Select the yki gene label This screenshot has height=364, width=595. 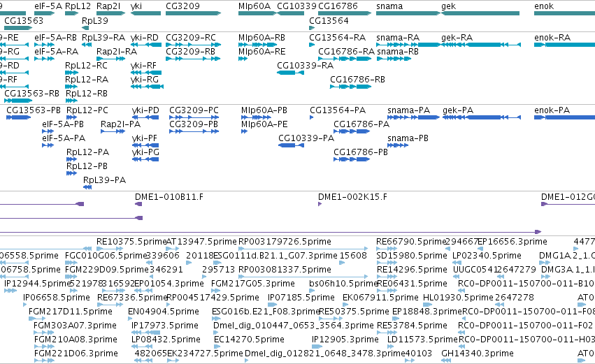click(x=136, y=6)
